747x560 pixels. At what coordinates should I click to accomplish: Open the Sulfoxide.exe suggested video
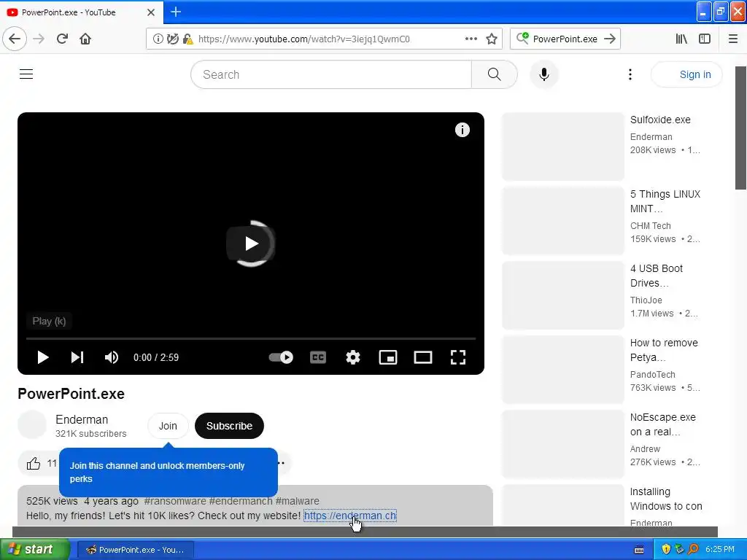660,120
